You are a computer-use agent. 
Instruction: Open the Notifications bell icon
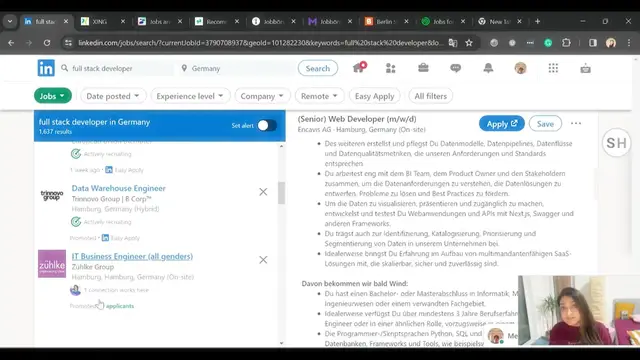click(488, 68)
